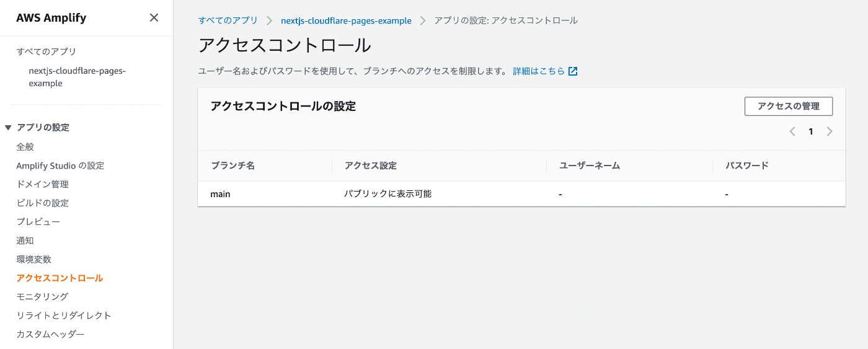Screen dimensions: 868x349
Task: Open the 詳細はこちら link
Action: [538, 71]
